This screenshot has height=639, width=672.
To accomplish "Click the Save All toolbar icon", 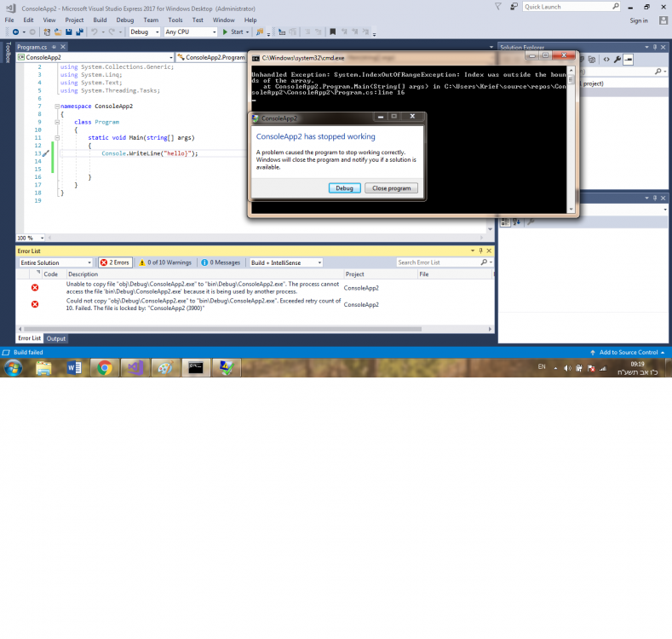I will click(78, 32).
